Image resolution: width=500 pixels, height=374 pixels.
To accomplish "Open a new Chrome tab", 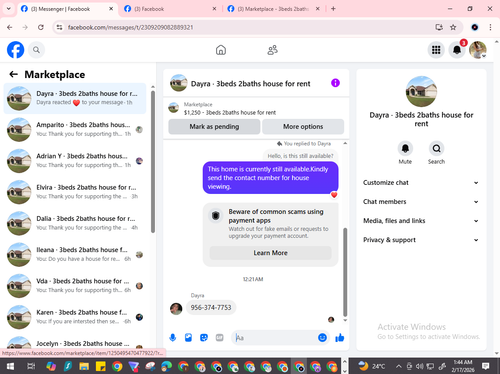I will (333, 9).
